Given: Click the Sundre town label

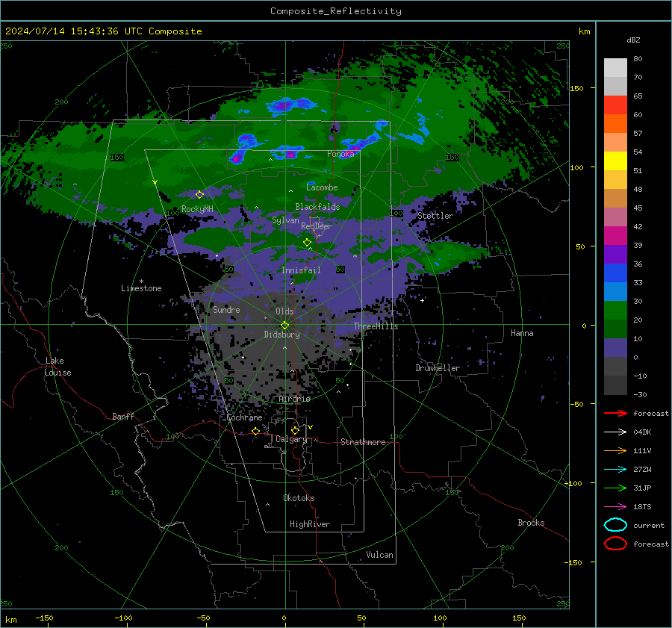Looking at the screenshot, I should pos(226,309).
